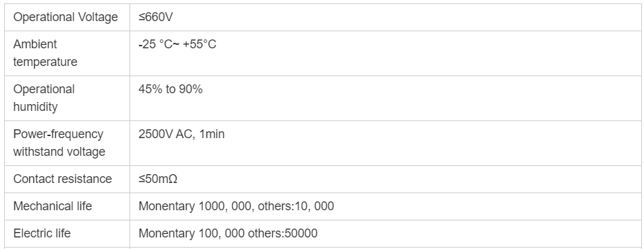Click the Ambient temperature label
This screenshot has height=249, width=644.
pos(45,53)
